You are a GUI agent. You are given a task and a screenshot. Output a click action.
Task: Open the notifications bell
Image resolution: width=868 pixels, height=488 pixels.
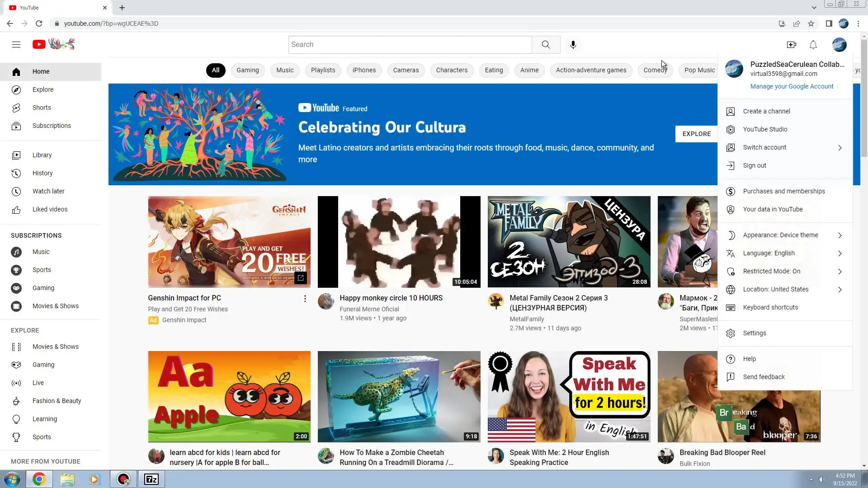pos(813,45)
